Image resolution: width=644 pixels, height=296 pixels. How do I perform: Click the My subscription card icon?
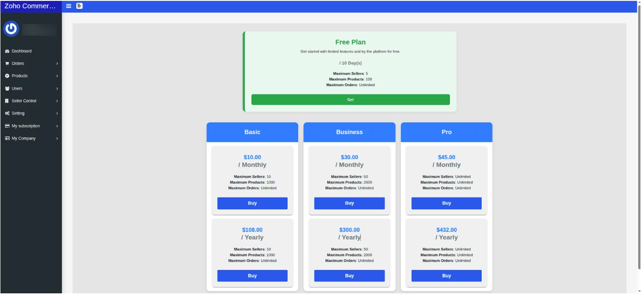(7, 125)
